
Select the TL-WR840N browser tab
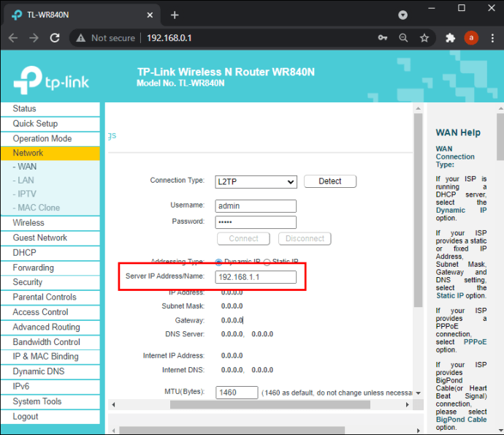click(x=80, y=15)
